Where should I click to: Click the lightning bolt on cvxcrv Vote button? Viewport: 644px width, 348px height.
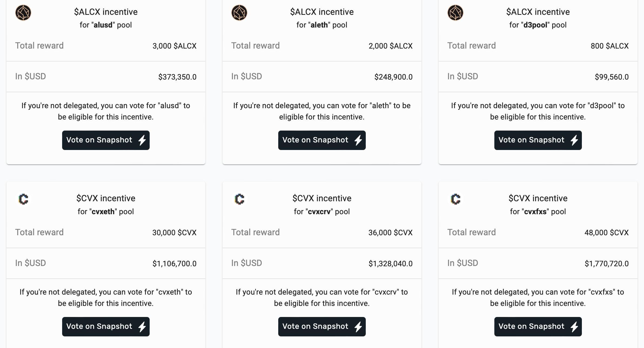pyautogui.click(x=358, y=327)
